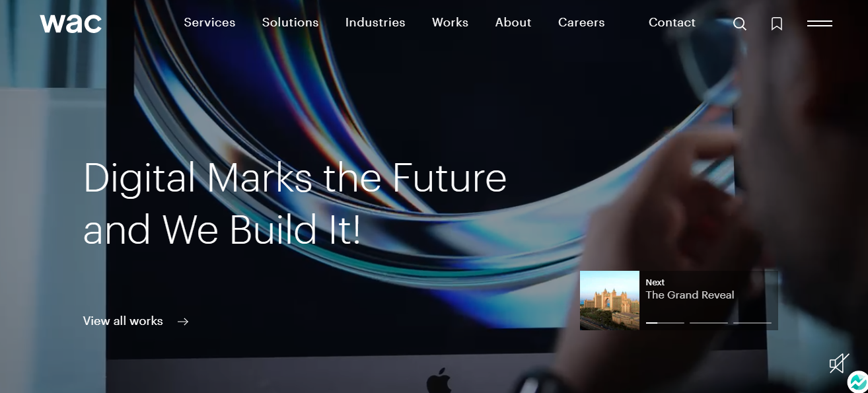Click the bookmark icon in header
The image size is (868, 393).
(777, 24)
